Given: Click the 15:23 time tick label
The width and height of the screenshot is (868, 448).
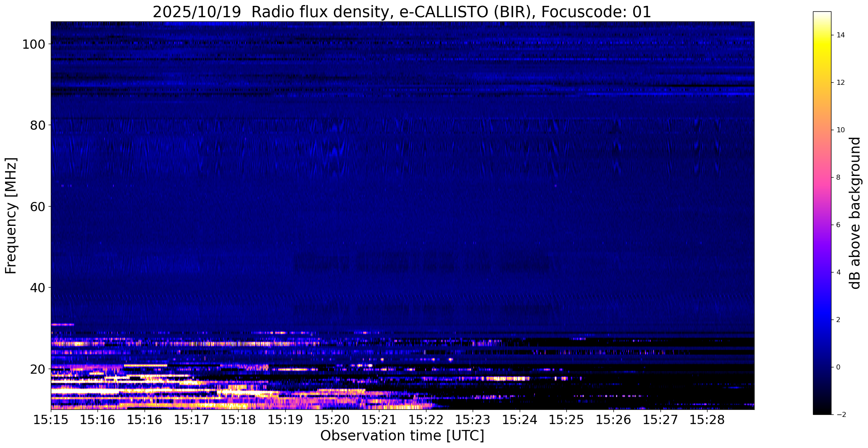Looking at the screenshot, I should pyautogui.click(x=473, y=419).
